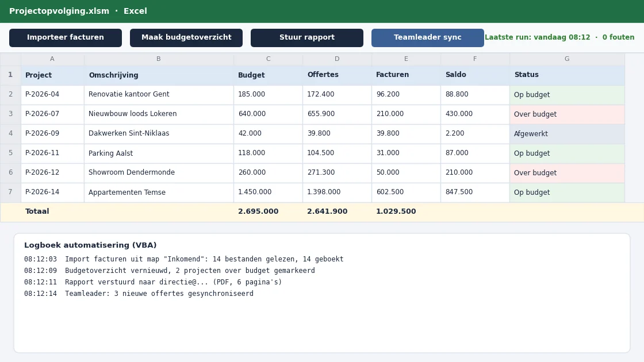The height and width of the screenshot is (362, 644).
Task: Click the Saldo header cell
Action: [x=475, y=75]
